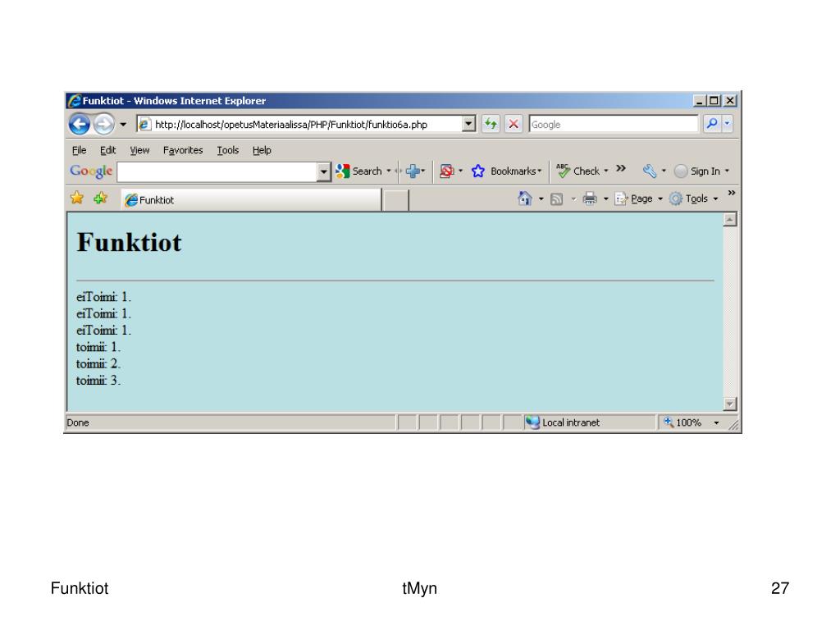Open the Favorites menu
The height and width of the screenshot is (630, 840).
click(x=183, y=151)
